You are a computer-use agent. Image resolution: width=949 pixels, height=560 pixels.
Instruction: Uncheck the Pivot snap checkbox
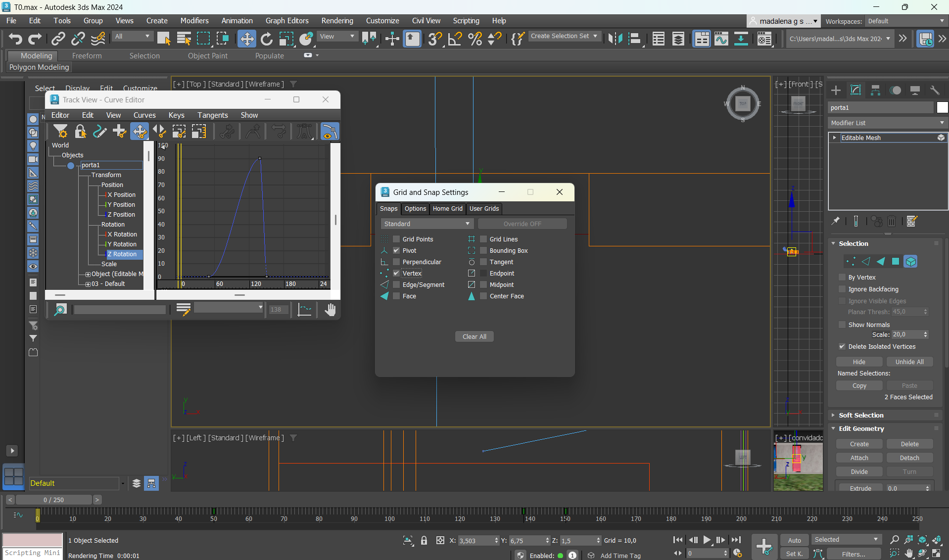click(396, 251)
